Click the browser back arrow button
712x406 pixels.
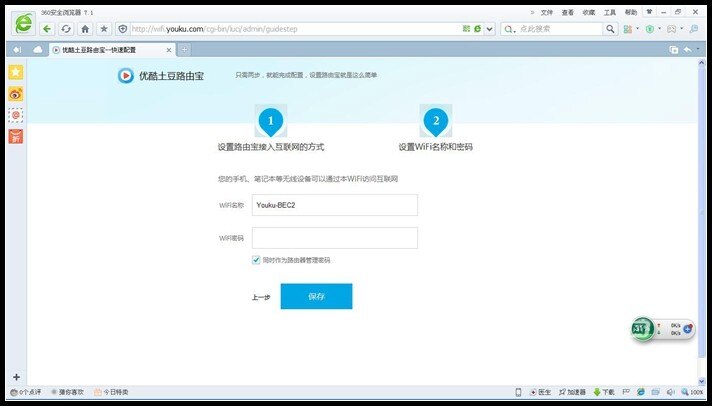pyautogui.click(x=47, y=29)
